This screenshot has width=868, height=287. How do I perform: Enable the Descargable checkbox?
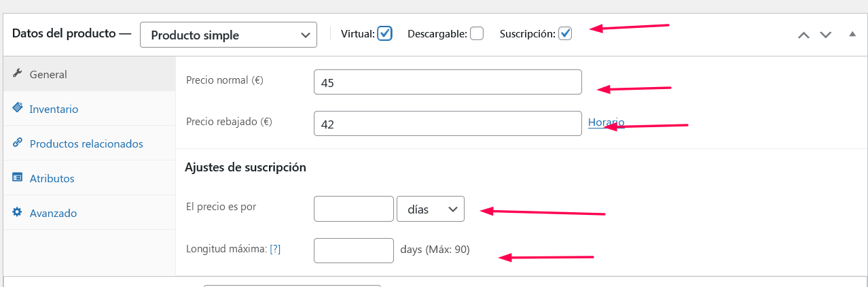477,33
